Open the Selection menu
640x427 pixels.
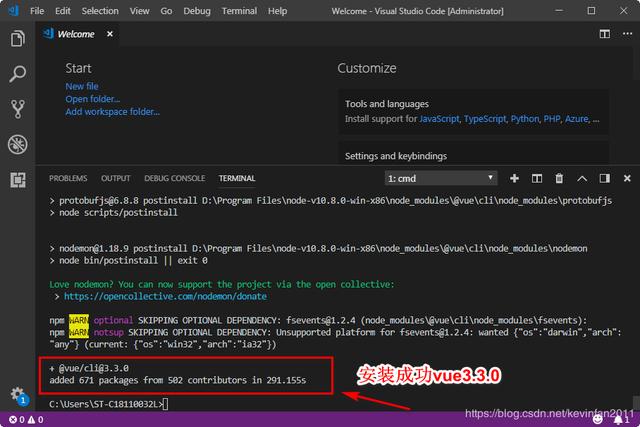pos(100,11)
